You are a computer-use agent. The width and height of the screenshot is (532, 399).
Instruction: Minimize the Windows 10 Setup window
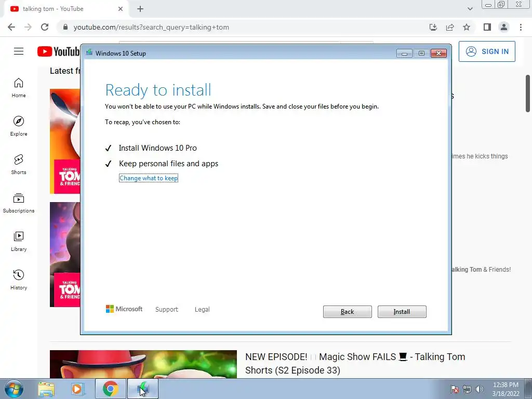pyautogui.click(x=404, y=54)
